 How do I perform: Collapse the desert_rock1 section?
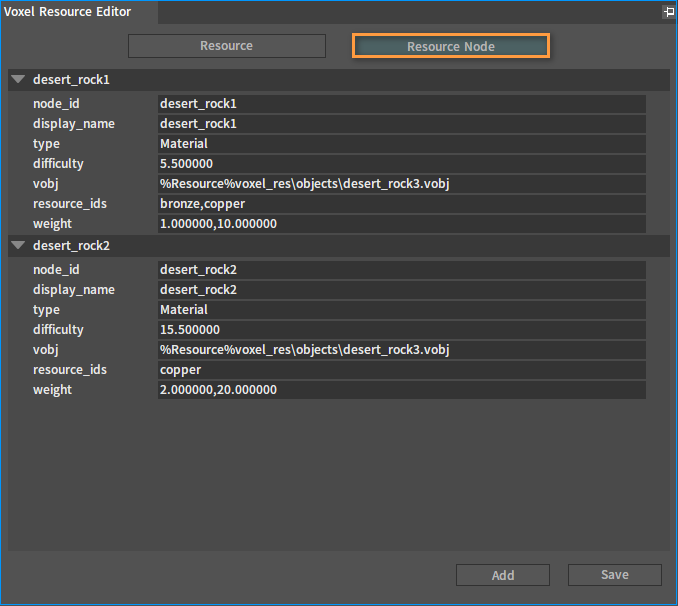pyautogui.click(x=18, y=79)
